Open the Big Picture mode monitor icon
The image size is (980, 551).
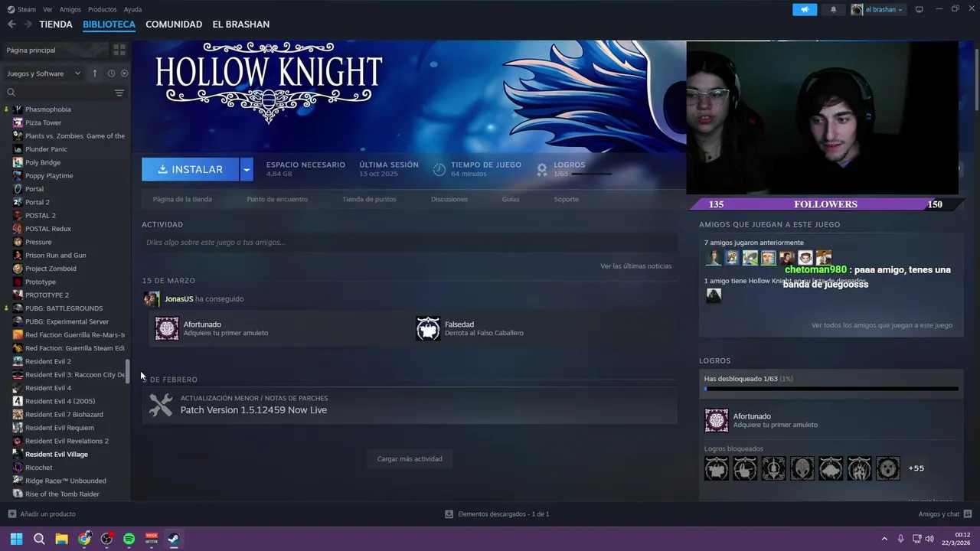919,9
